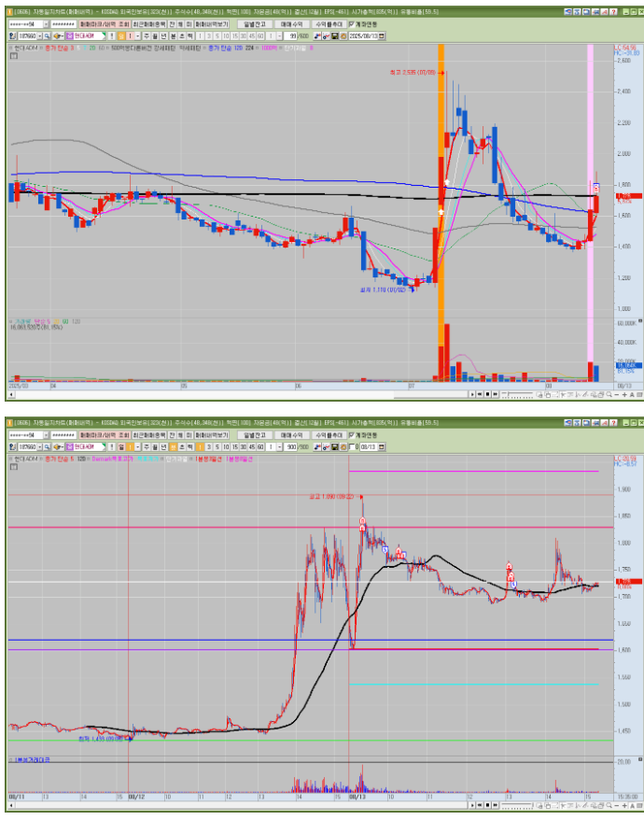The height and width of the screenshot is (820, 644).
Task: Click the search magnifier next to 187660 in top window
Action: coord(47,36)
